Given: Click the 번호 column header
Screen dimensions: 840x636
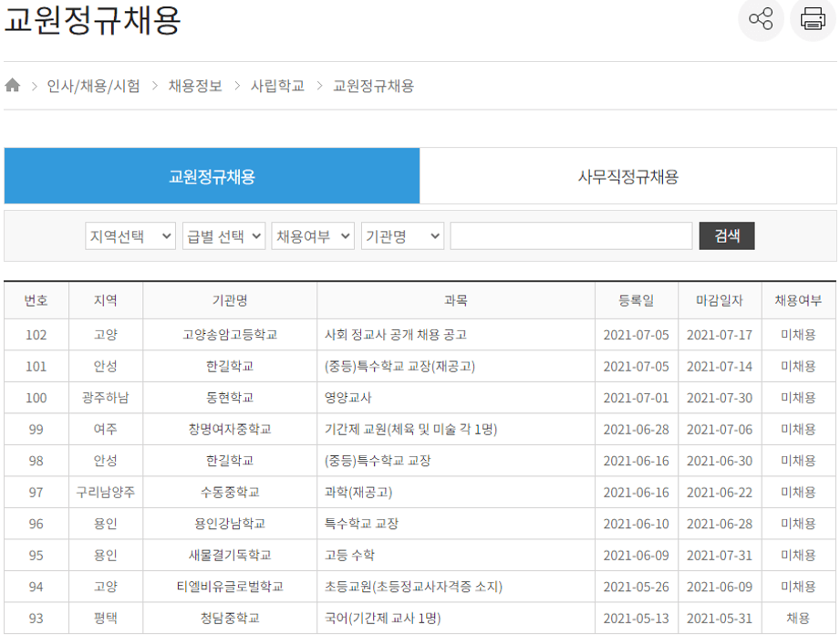Looking at the screenshot, I should pyautogui.click(x=36, y=300).
